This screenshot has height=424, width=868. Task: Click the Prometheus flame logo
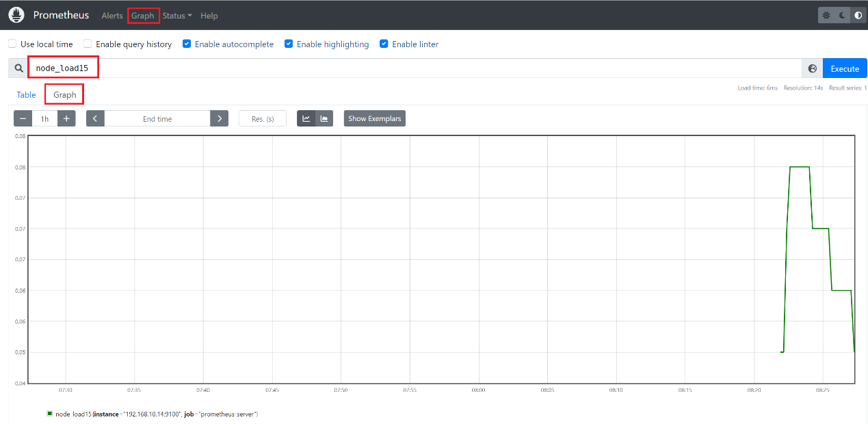point(16,15)
